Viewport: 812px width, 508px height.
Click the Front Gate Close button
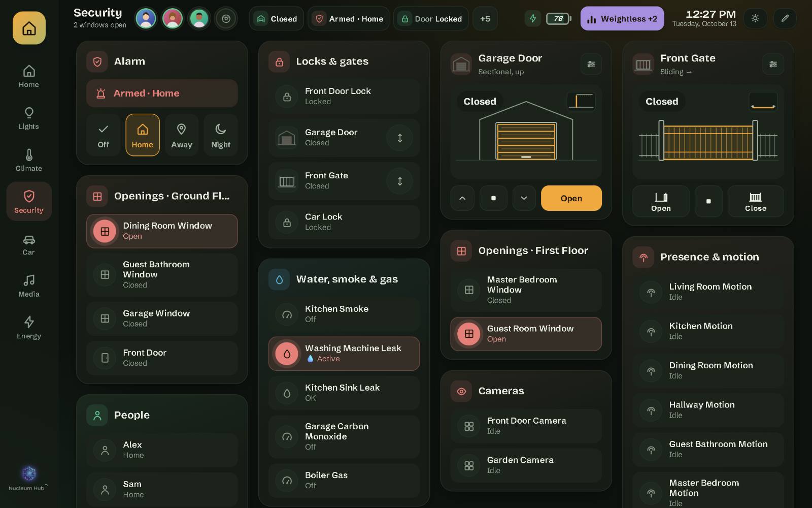pyautogui.click(x=756, y=201)
